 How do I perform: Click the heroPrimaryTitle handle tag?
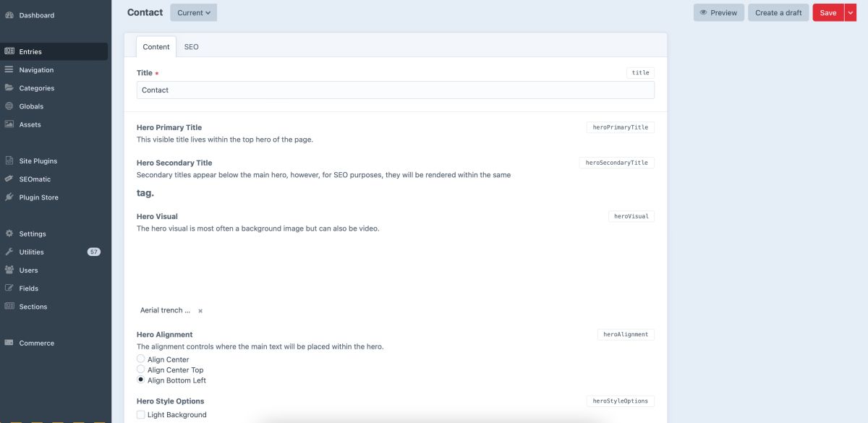pyautogui.click(x=621, y=127)
